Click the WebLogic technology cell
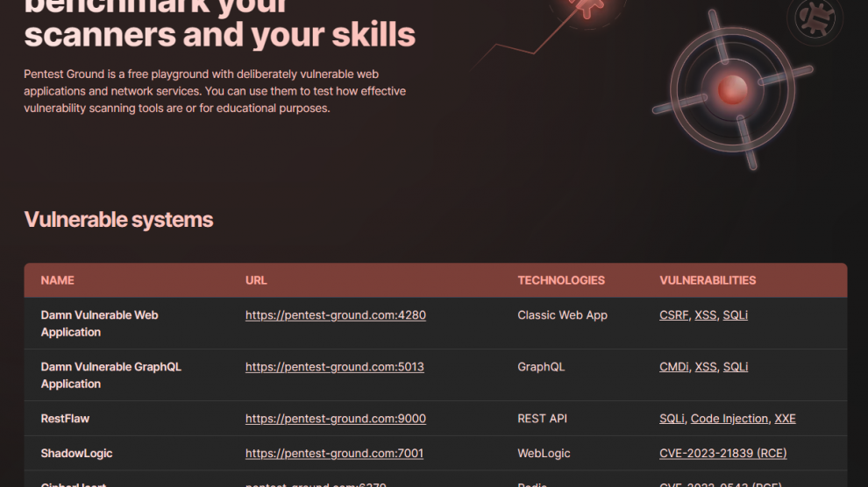Viewport: 868px width, 487px height. coord(544,454)
